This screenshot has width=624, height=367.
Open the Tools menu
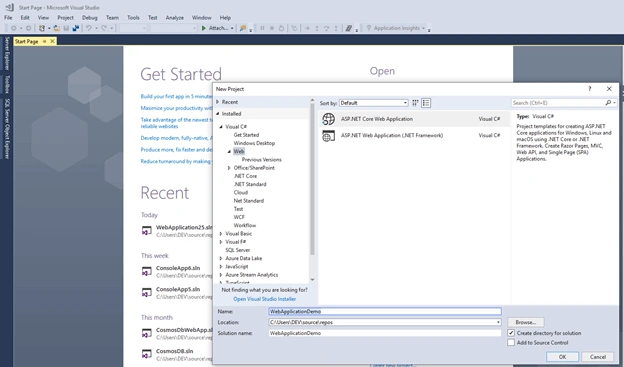click(133, 18)
